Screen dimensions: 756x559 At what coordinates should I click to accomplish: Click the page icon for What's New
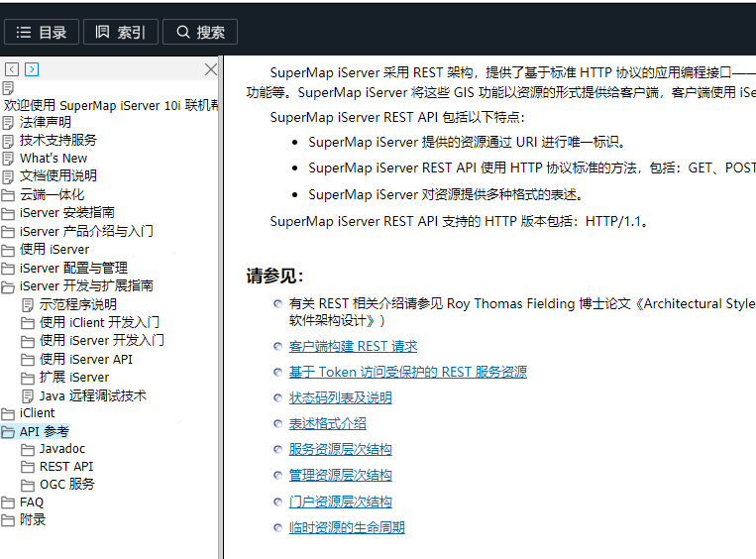click(x=8, y=159)
